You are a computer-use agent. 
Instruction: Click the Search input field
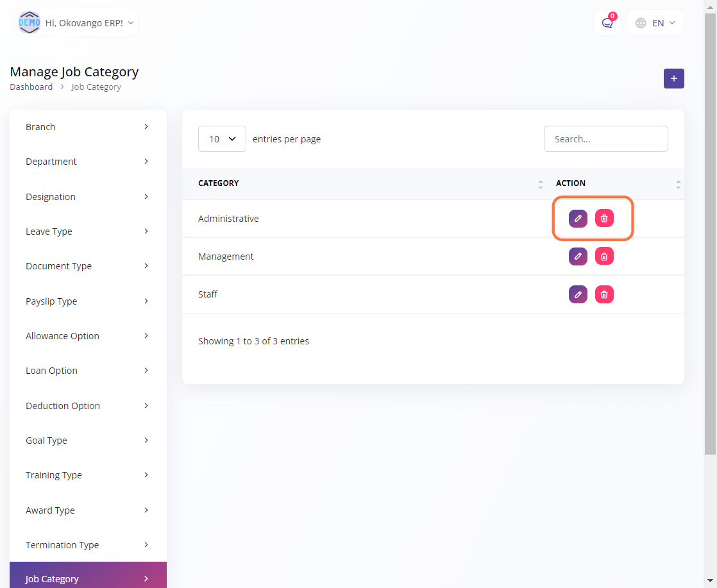[605, 139]
